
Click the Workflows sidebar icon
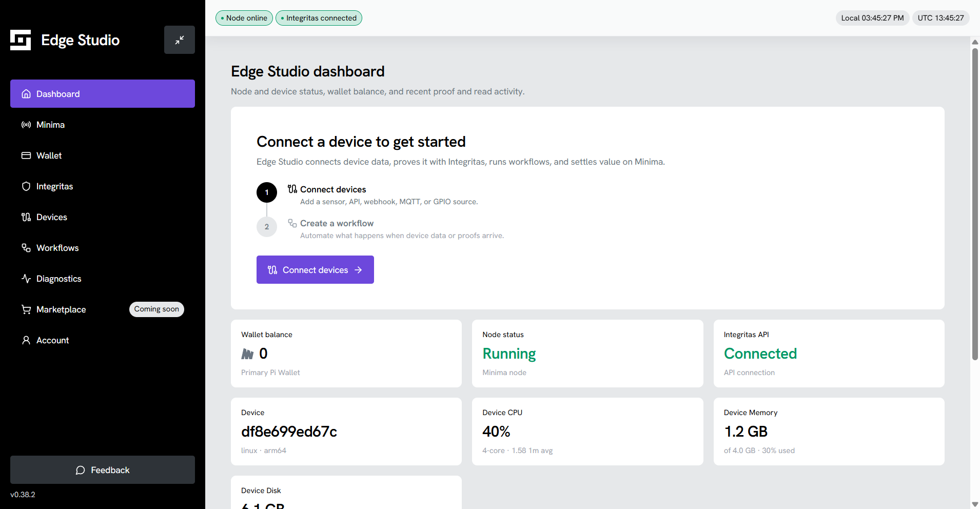pyautogui.click(x=26, y=248)
